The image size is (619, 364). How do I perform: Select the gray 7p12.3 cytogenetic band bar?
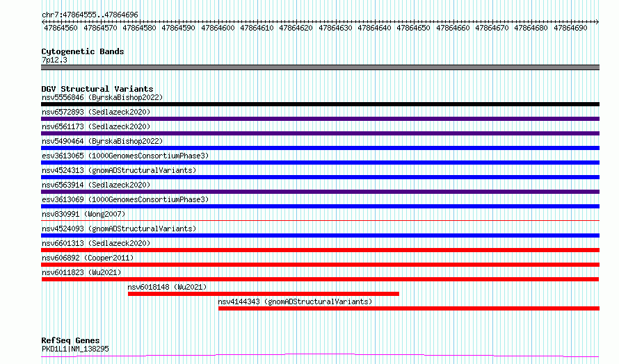tap(320, 67)
